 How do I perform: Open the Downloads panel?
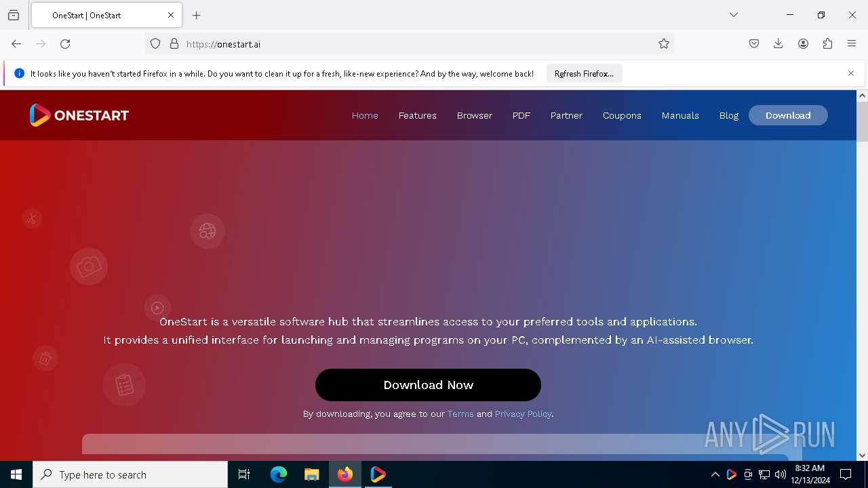point(778,43)
